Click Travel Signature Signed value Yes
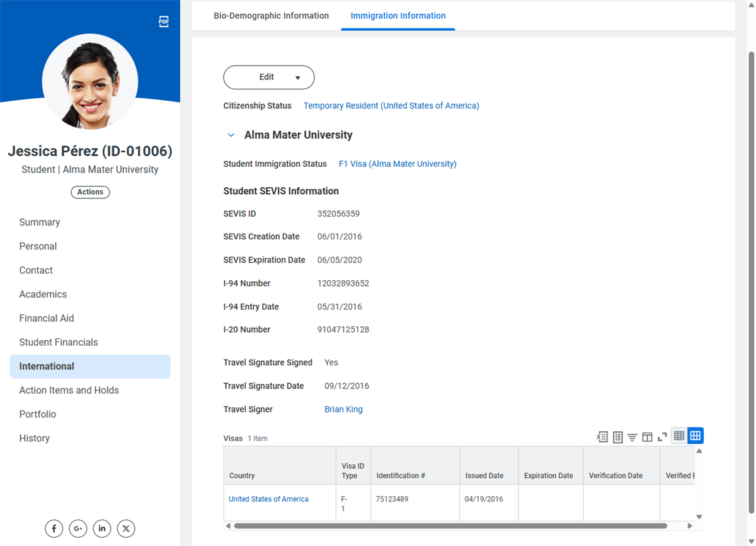The width and height of the screenshot is (756, 546). (331, 363)
